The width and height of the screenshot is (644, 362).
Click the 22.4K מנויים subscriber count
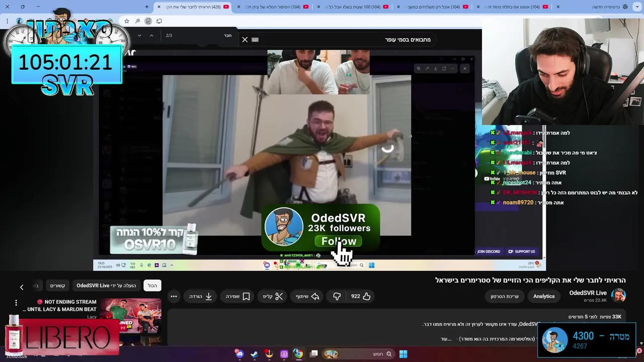click(x=595, y=300)
